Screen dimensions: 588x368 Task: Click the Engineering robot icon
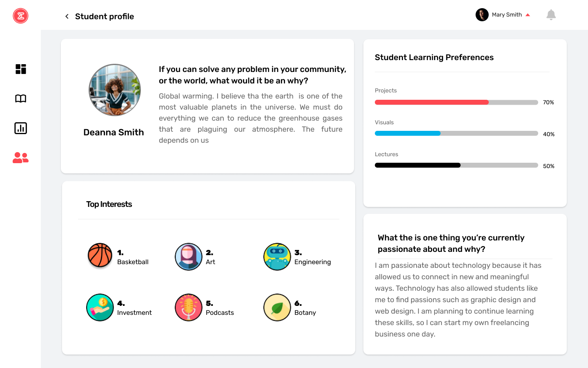[277, 257]
